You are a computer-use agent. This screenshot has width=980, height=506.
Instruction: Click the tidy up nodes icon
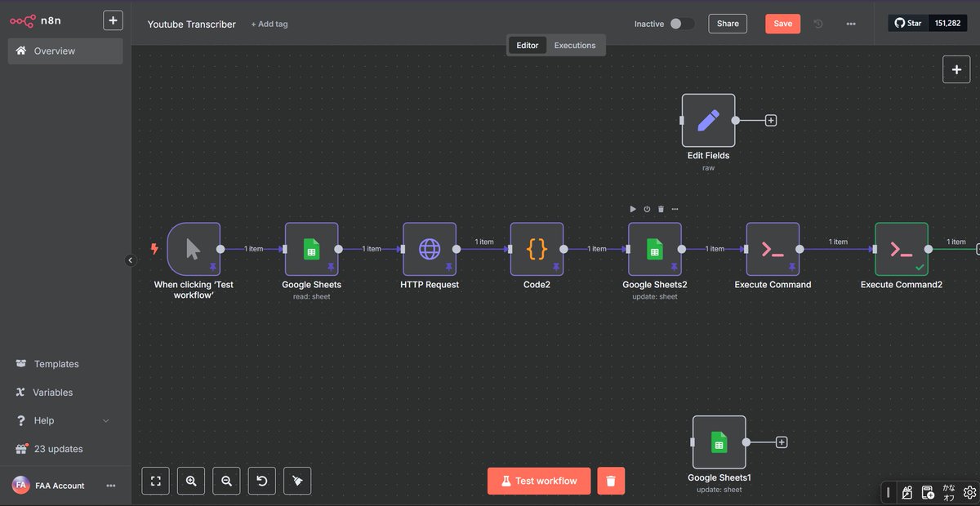coord(297,481)
